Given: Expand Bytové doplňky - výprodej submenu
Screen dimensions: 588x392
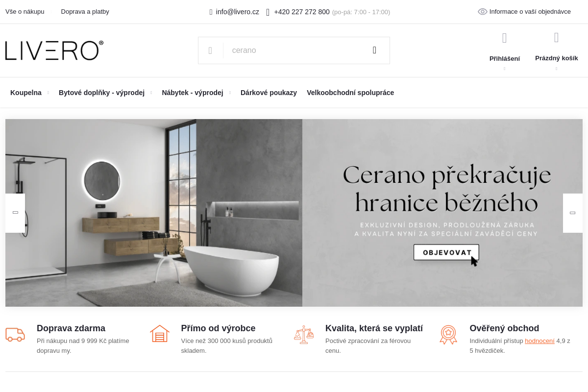Looking at the screenshot, I should pos(151,93).
